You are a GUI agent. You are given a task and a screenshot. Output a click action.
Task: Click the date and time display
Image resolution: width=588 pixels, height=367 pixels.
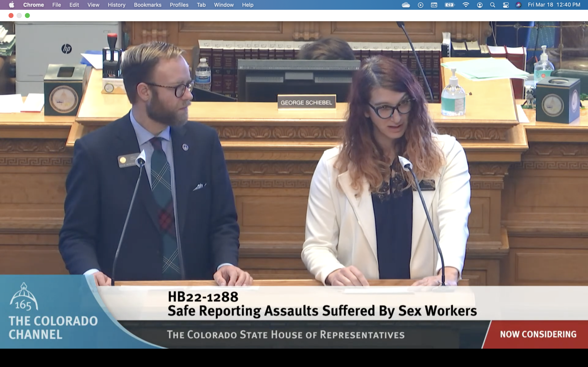point(554,5)
